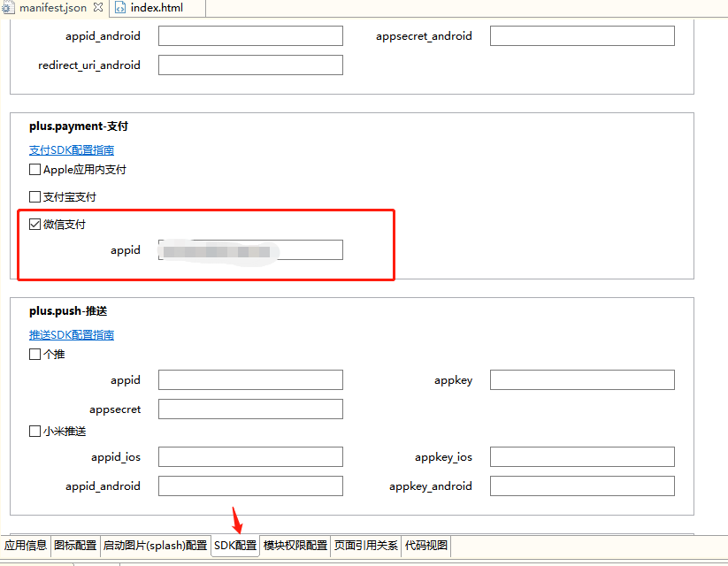Enable the 个推 push checkbox
The image size is (728, 566).
pos(35,355)
